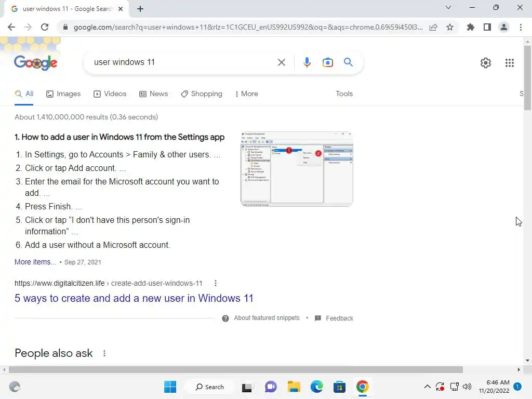The height and width of the screenshot is (399, 532).
Task: Click the vertical scrollbar thumb
Action: (x=527, y=78)
